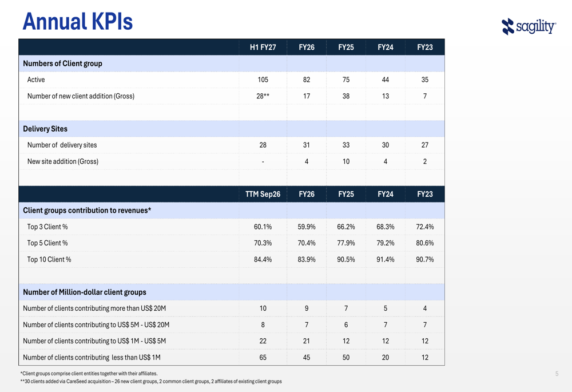Click Top 5 Client value 79.2%
This screenshot has height=392, width=572.
coord(385,243)
